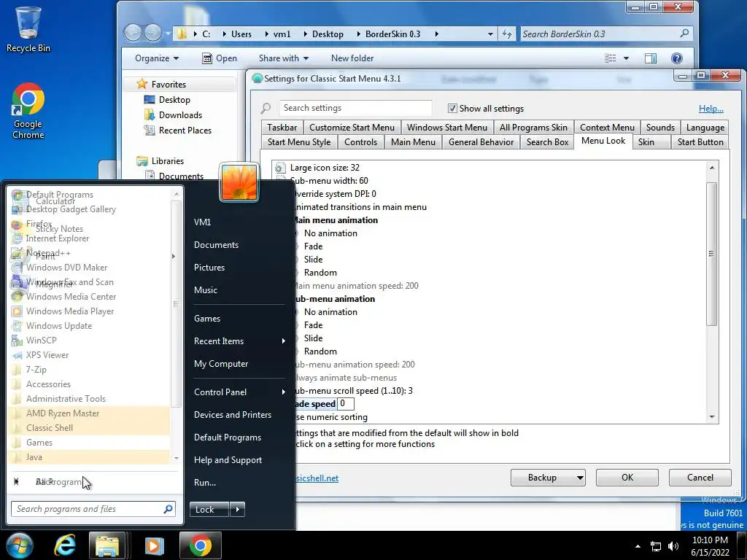The width and height of the screenshot is (747, 560).
Task: Click the Internet Explorer program icon
Action: tap(17, 238)
